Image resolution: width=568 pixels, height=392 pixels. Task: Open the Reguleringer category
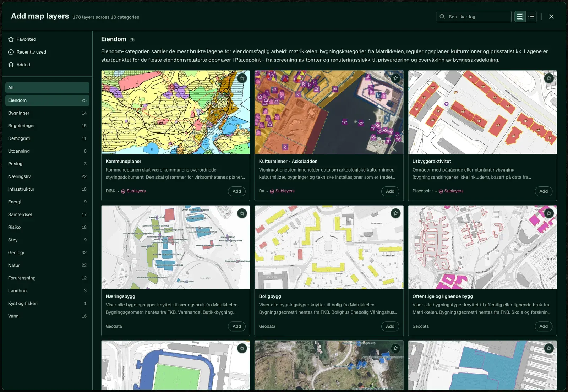pyautogui.click(x=47, y=126)
